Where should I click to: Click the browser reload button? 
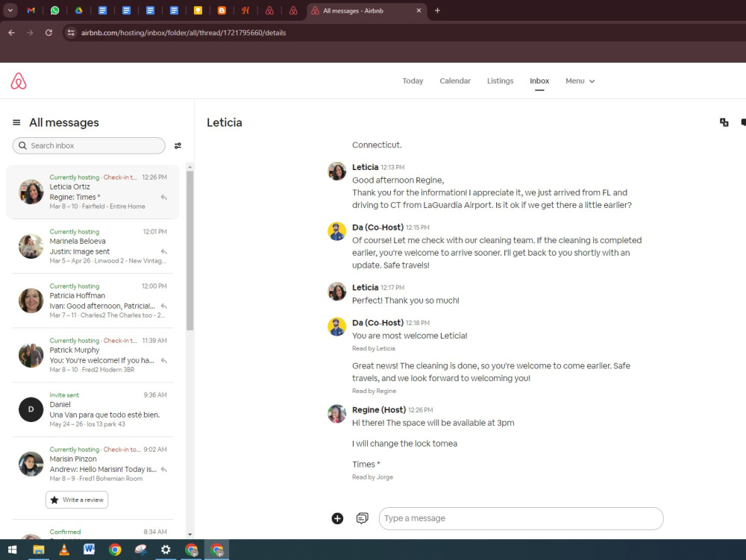click(48, 33)
